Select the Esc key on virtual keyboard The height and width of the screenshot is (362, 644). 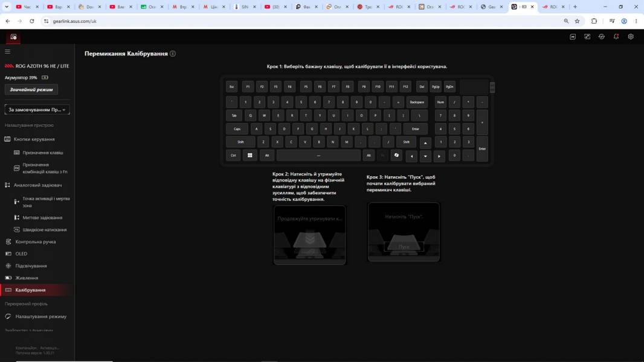231,86
